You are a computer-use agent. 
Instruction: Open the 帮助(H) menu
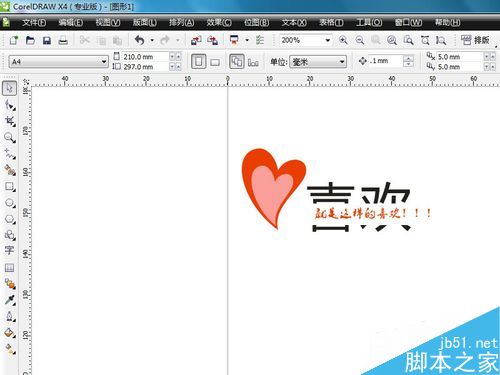coord(447,23)
